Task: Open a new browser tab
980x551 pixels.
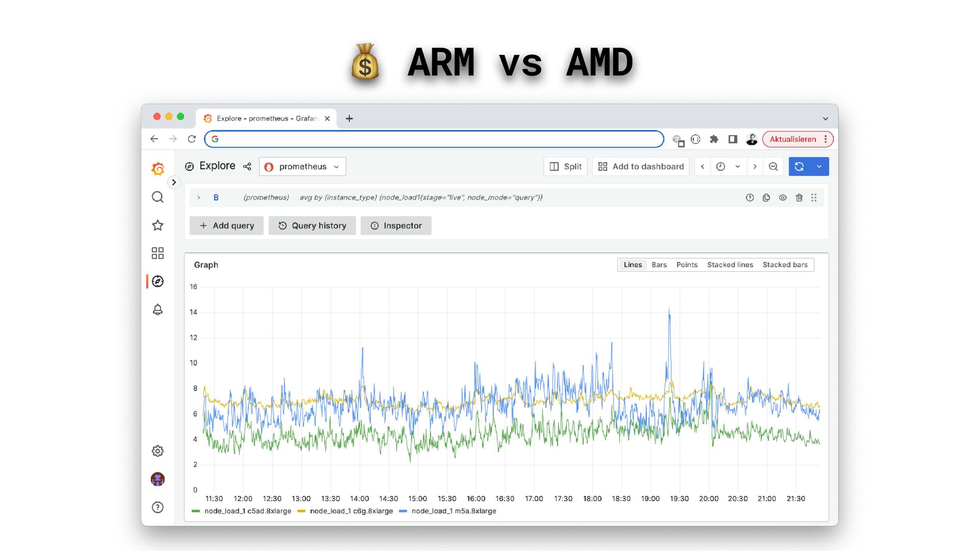Action: tap(349, 118)
